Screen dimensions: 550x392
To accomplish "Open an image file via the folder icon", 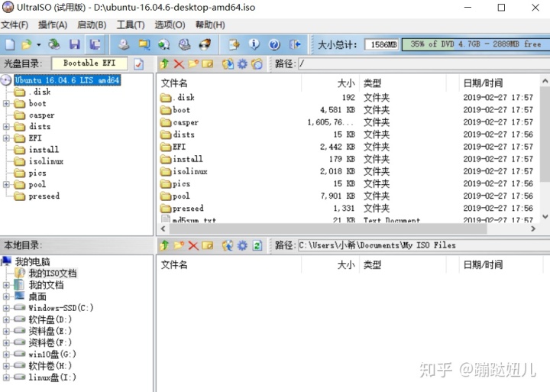I will pos(26,44).
